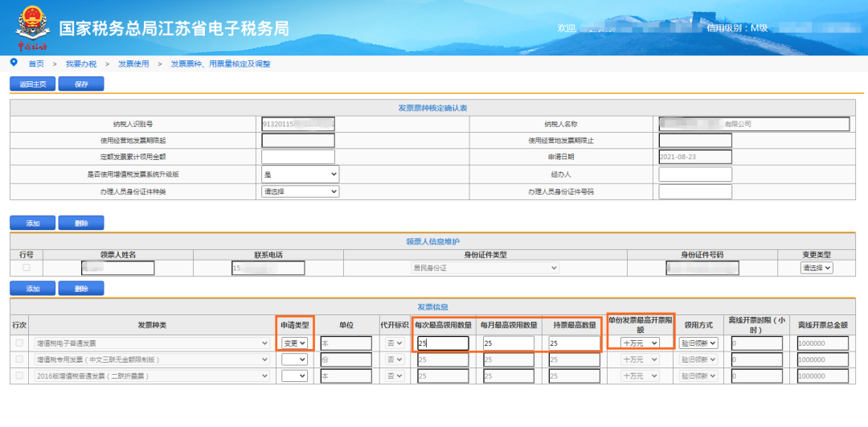Open 领用方式 dropdown in 2016版增值税普通发票 row
Screen dimensions: 868x427
coord(698,376)
